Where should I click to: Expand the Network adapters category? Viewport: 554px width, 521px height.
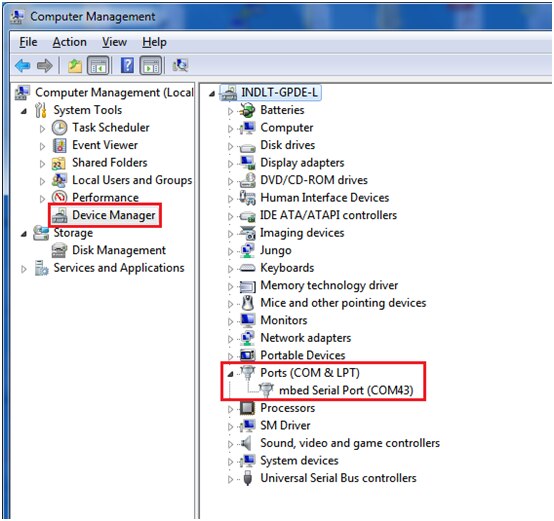[230, 339]
